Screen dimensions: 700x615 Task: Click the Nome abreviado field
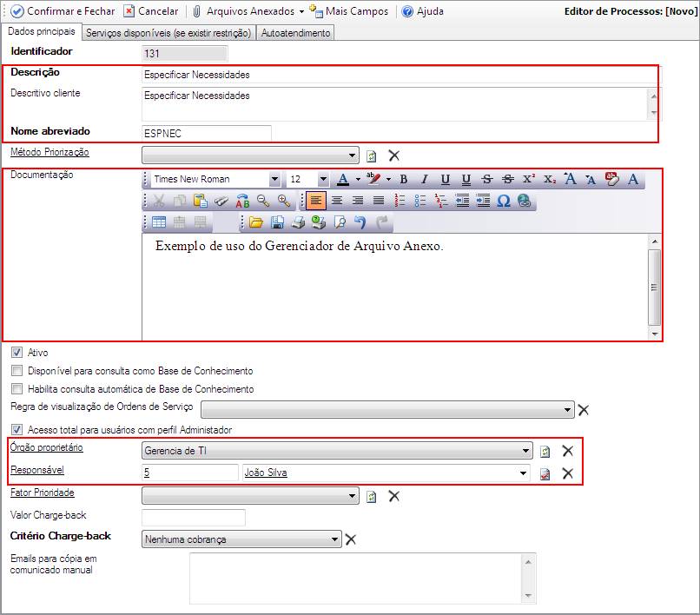pos(206,133)
